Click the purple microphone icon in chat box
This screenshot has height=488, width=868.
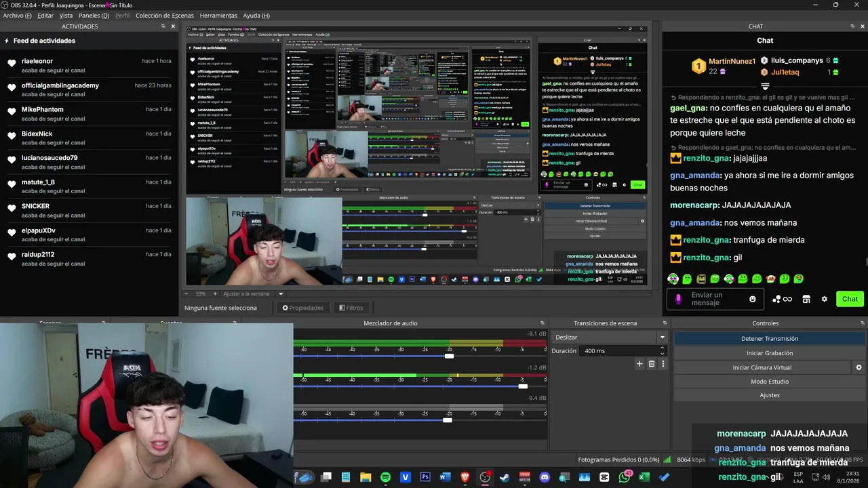(678, 299)
